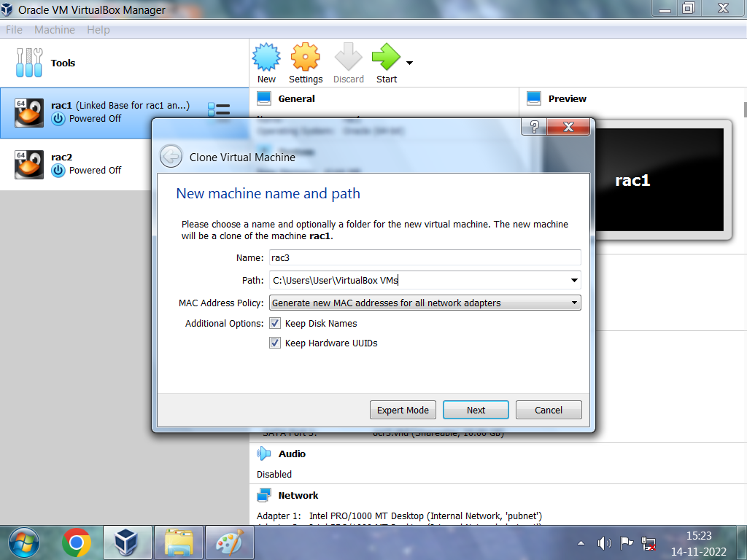The height and width of the screenshot is (560, 747).
Task: Uncheck Keep Hardware UUIDs
Action: [275, 343]
